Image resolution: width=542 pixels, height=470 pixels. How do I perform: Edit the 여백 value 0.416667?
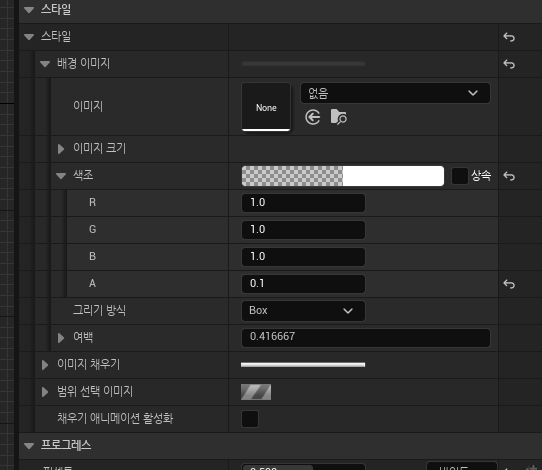(366, 337)
